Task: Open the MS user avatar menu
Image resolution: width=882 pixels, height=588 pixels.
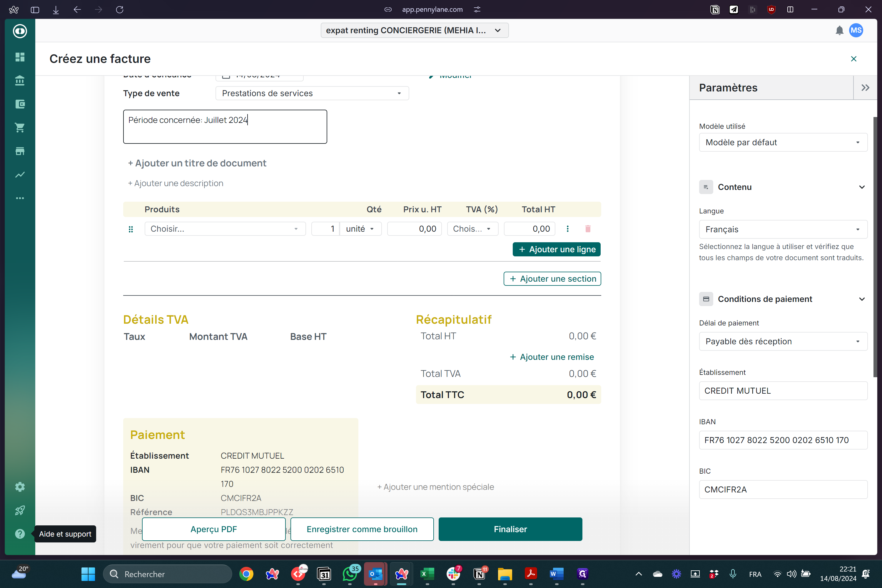Action: [856, 30]
